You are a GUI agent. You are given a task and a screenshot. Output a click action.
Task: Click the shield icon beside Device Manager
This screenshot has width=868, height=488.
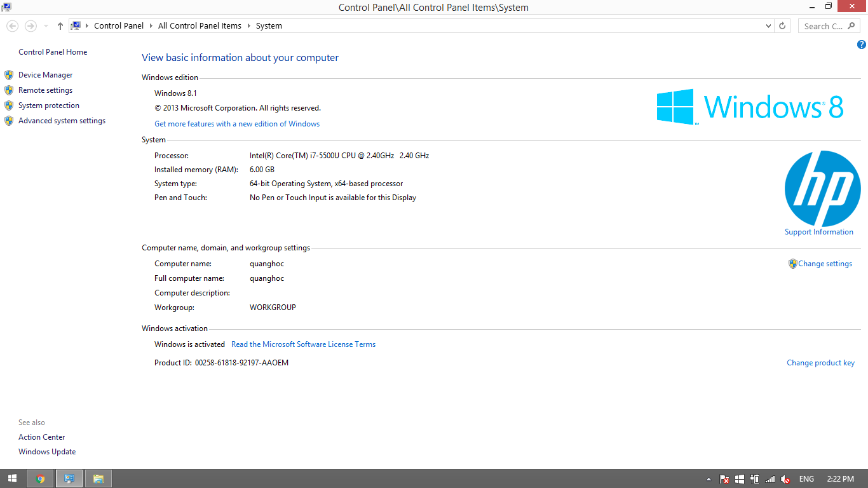point(9,75)
